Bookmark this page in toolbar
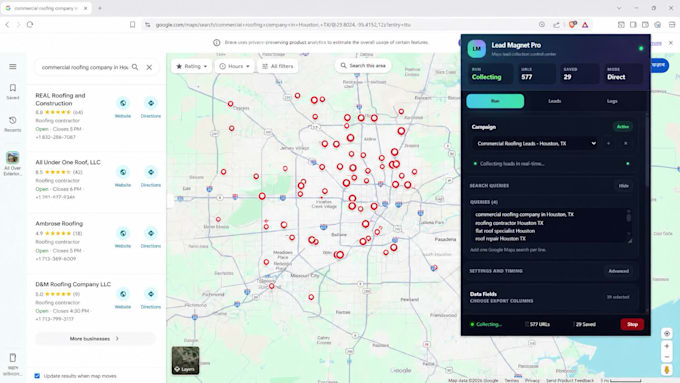The width and height of the screenshot is (680, 383). [x=132, y=25]
